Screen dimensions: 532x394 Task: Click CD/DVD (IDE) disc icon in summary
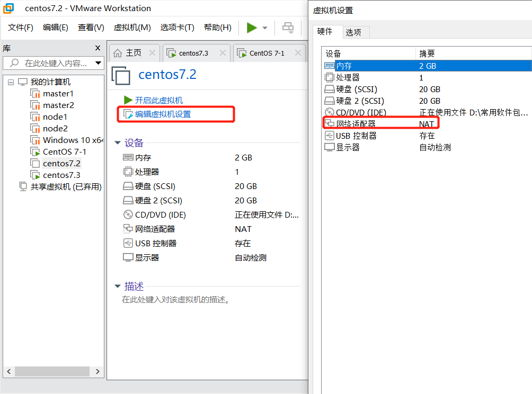128,214
